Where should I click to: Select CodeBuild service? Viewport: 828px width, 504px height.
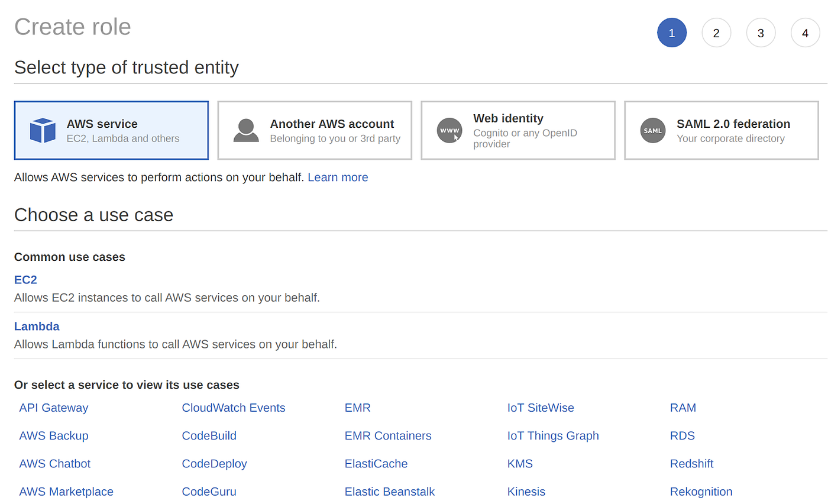(209, 436)
